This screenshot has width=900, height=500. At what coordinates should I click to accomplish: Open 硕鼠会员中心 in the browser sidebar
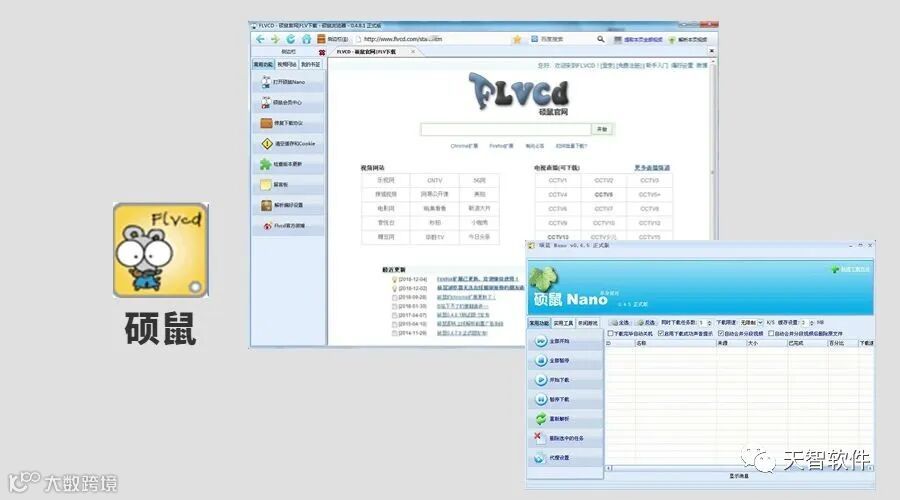point(289,103)
